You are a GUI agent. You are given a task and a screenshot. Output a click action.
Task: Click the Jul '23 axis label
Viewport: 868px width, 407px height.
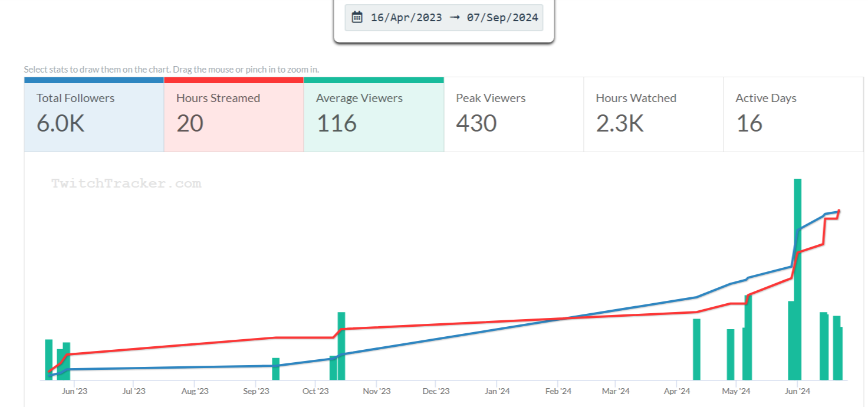134,391
